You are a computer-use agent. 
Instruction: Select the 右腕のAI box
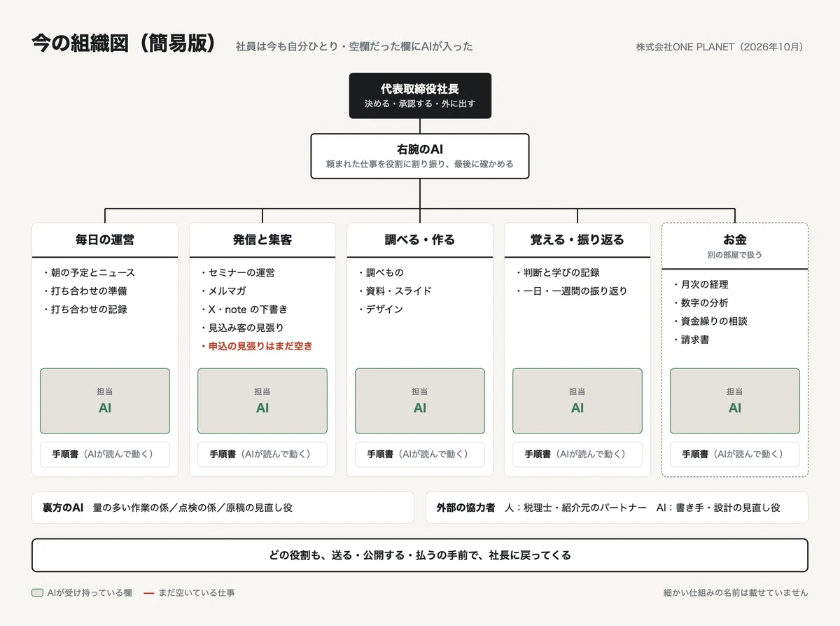[x=420, y=156]
